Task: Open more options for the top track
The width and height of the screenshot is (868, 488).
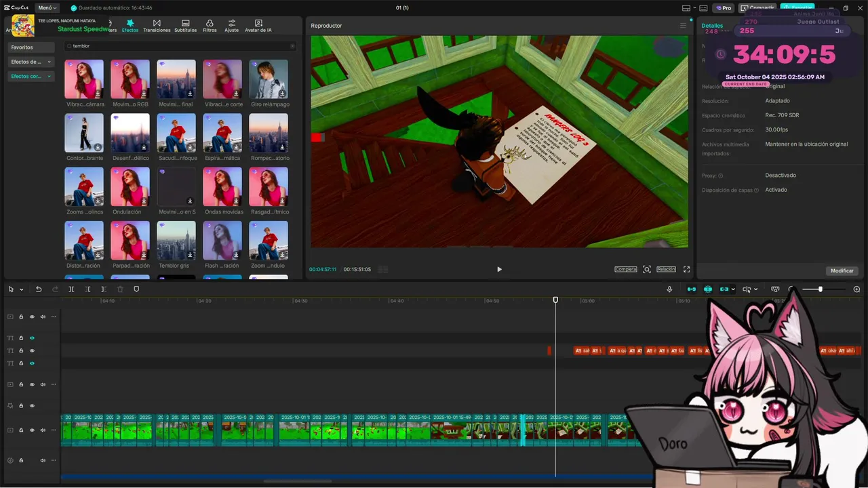Action: (x=54, y=317)
